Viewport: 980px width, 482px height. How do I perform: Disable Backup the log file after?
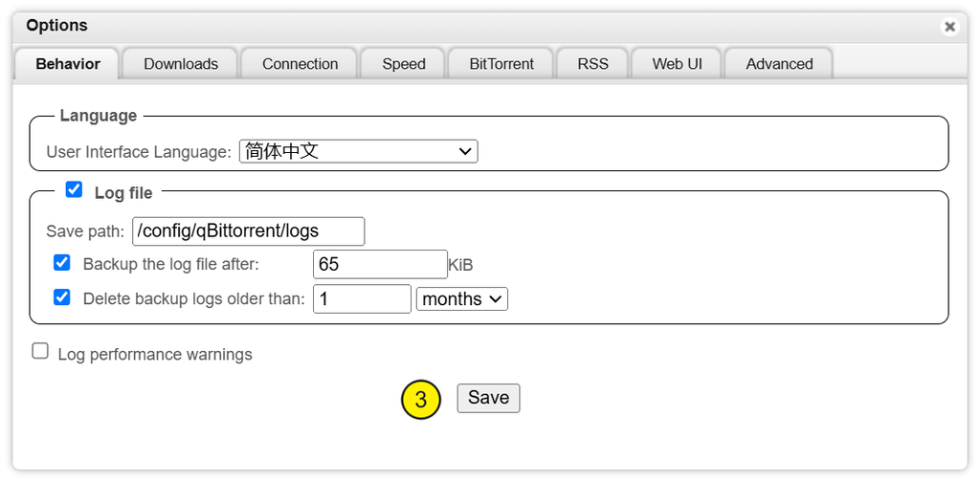(62, 263)
